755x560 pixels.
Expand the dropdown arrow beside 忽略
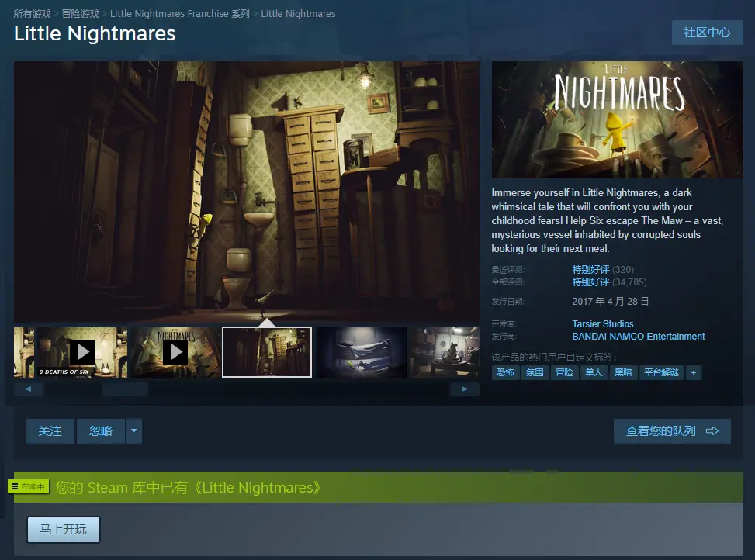tap(134, 431)
